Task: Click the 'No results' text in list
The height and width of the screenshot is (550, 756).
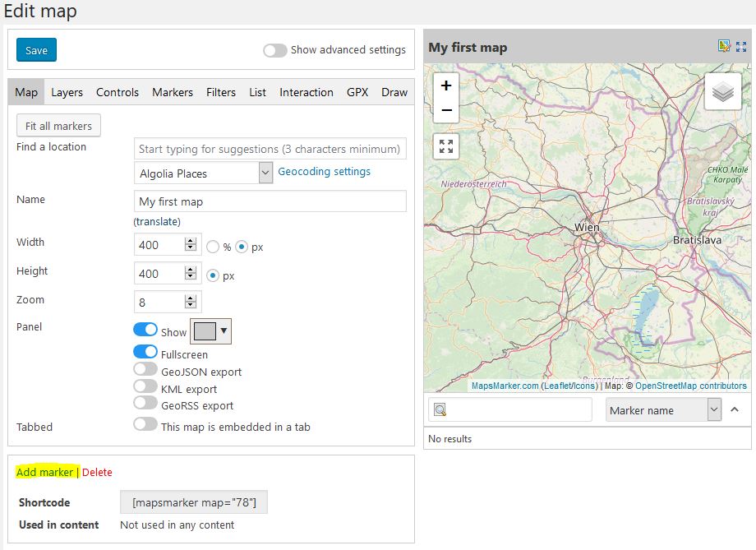Action: coord(449,438)
